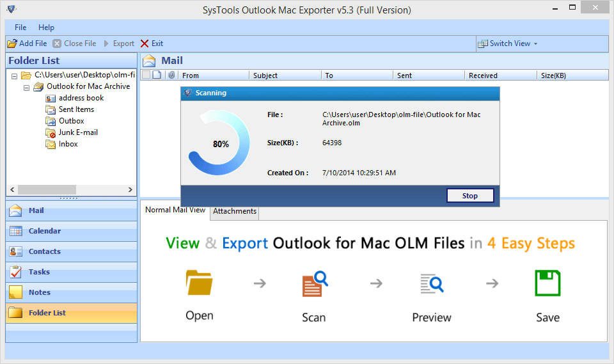
Task: Sort by the To column header
Action: pyautogui.click(x=357, y=75)
